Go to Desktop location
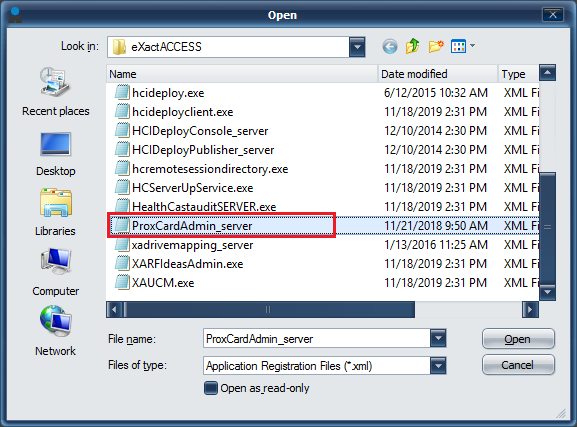The height and width of the screenshot is (427, 577). [56, 154]
